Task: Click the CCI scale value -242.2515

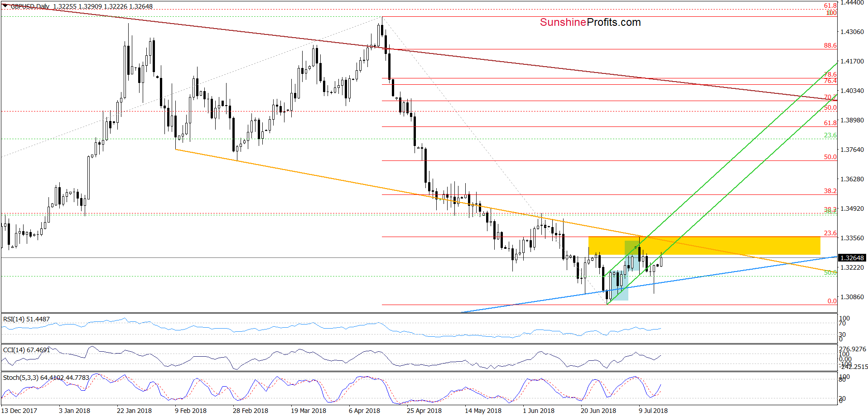Action: (854, 367)
